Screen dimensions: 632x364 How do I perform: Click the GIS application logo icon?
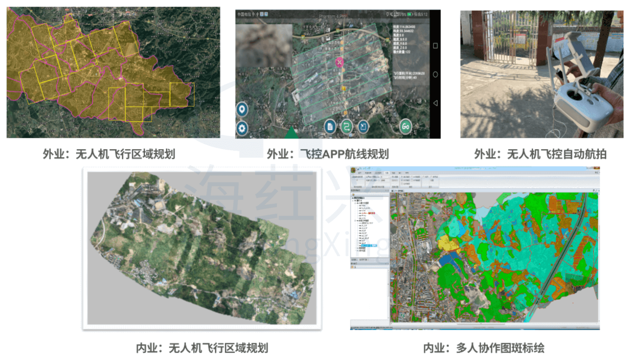click(x=353, y=170)
